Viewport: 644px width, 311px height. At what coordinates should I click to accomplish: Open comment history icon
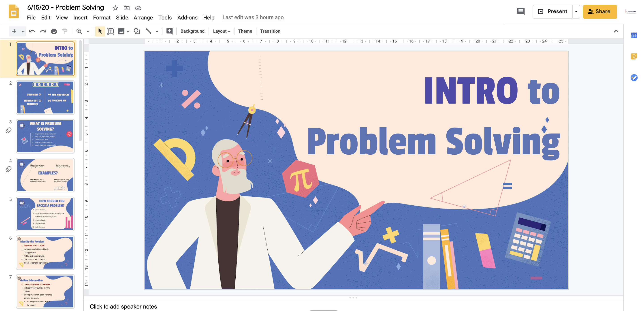pos(520,11)
